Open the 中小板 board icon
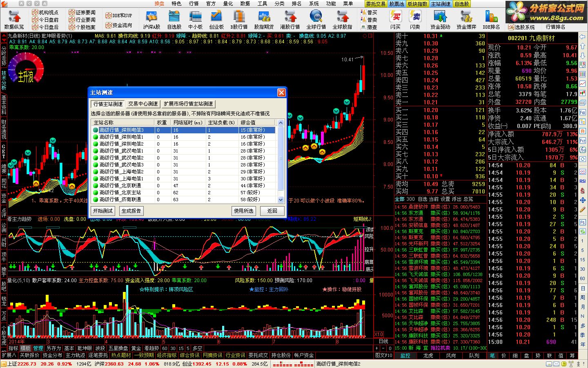The height and width of the screenshot is (368, 588). tap(195, 20)
